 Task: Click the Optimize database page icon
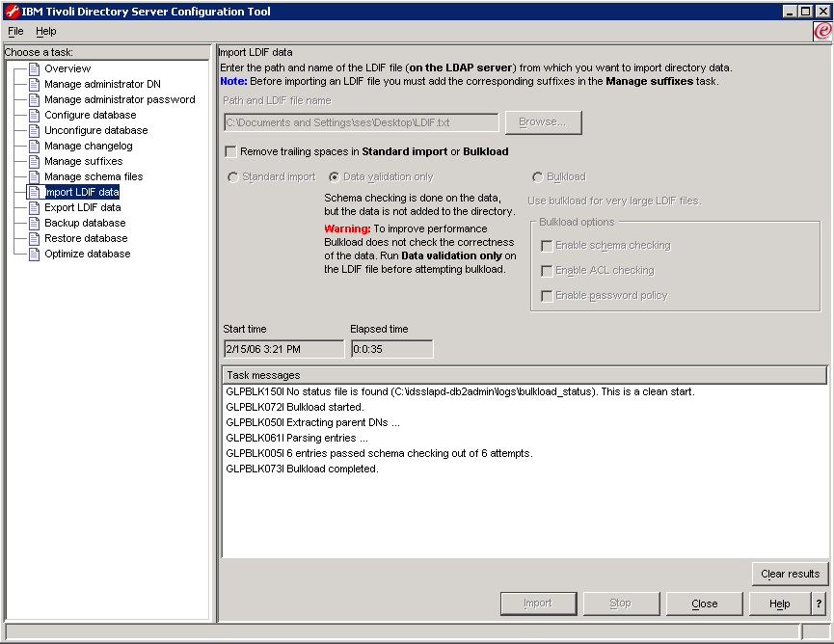(35, 254)
